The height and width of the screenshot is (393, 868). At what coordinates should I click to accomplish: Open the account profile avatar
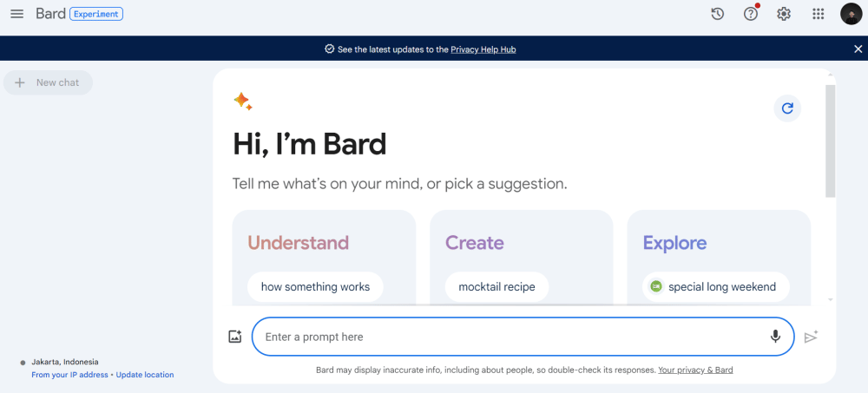tap(851, 14)
